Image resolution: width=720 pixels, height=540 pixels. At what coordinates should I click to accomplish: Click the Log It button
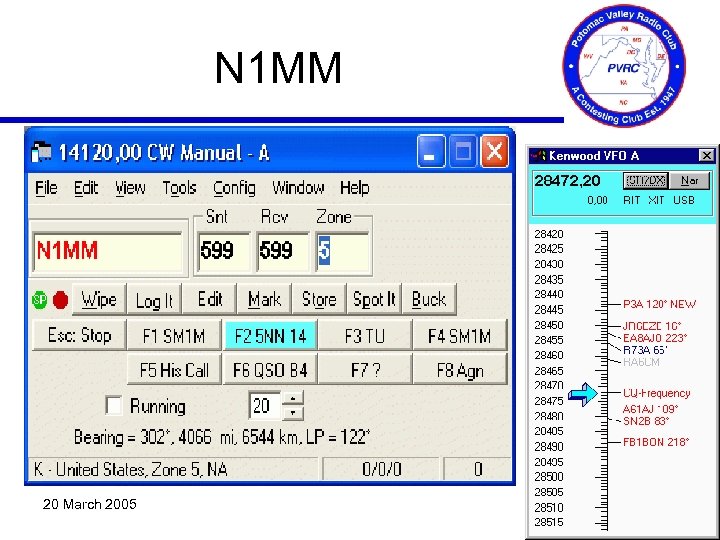click(x=154, y=299)
